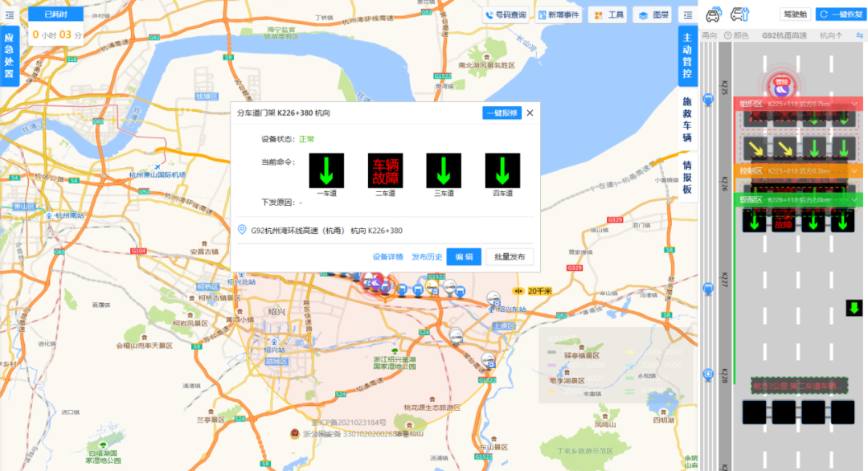Expand the red 组织区 zone chevron
Viewport: 868px width, 471px height.
pyautogui.click(x=854, y=104)
